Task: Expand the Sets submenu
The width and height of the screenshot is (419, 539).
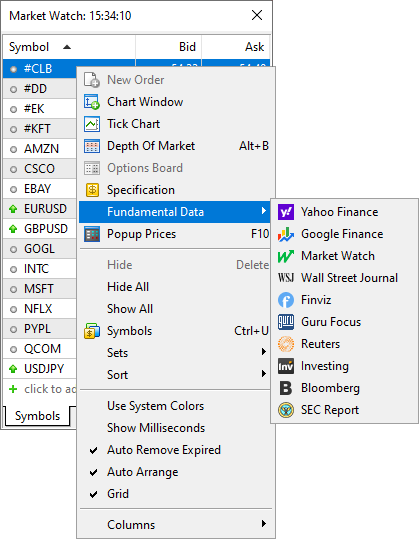Action: [175, 353]
